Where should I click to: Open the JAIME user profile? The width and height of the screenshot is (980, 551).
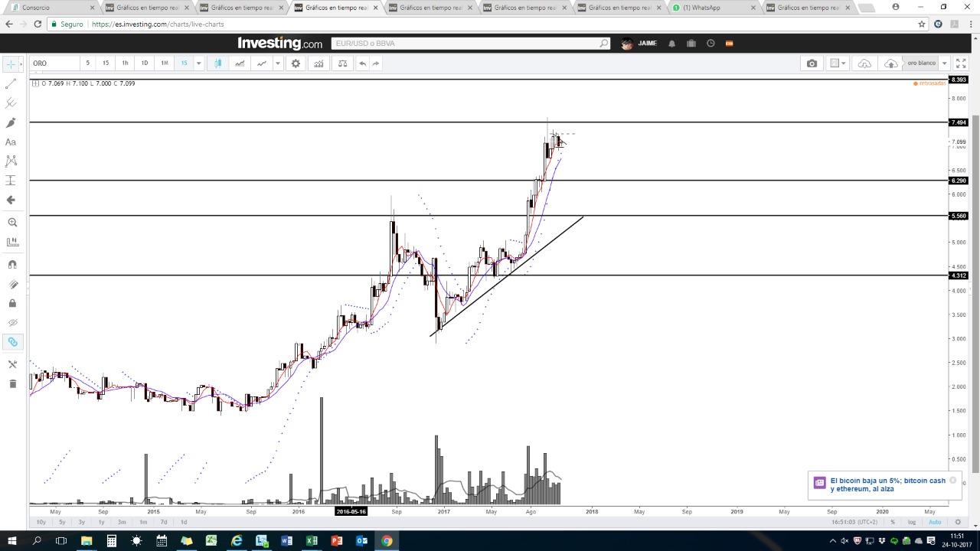point(639,44)
